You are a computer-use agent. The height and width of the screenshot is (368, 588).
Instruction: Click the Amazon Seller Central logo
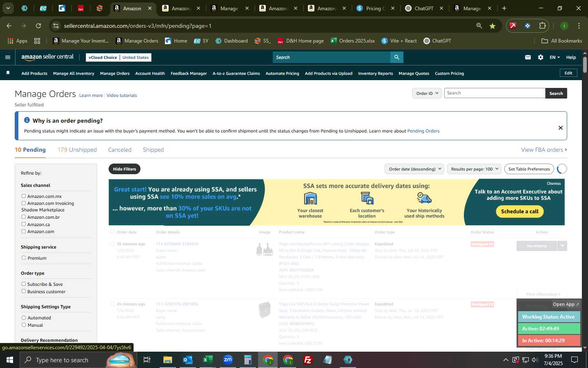[x=47, y=57]
